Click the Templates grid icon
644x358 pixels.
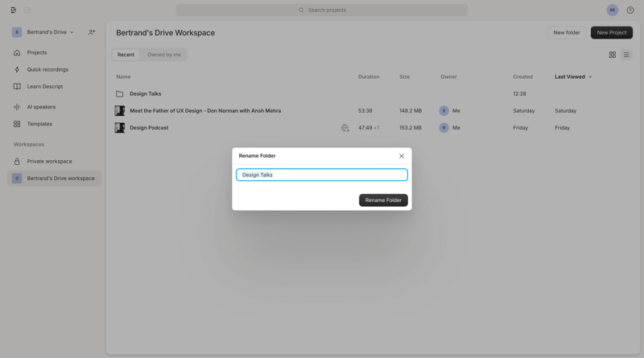17,124
